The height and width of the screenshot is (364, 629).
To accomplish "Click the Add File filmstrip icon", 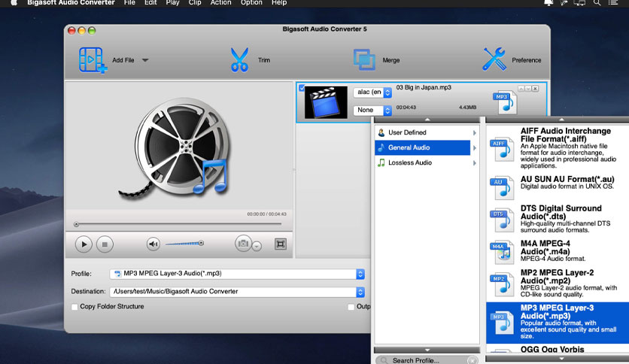I will coord(93,60).
